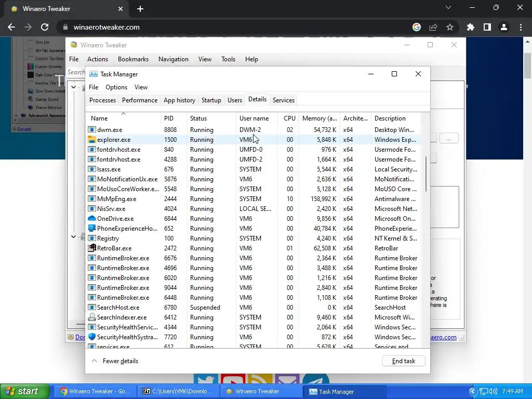Open Winaero Tweaker Bookmarks menu
Image resolution: width=532 pixels, height=399 pixels.
coord(134,59)
